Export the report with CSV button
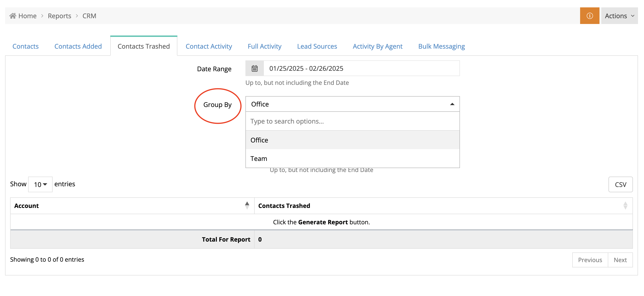The image size is (644, 296). point(620,184)
